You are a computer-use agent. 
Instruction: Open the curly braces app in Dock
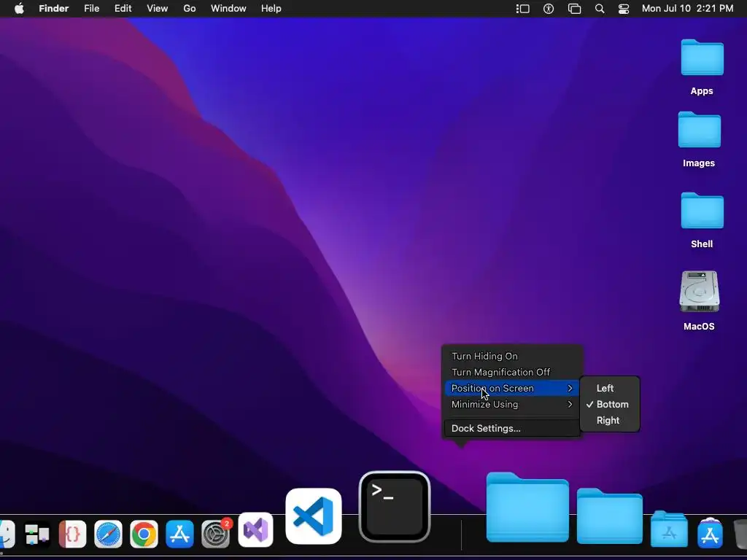click(x=72, y=534)
